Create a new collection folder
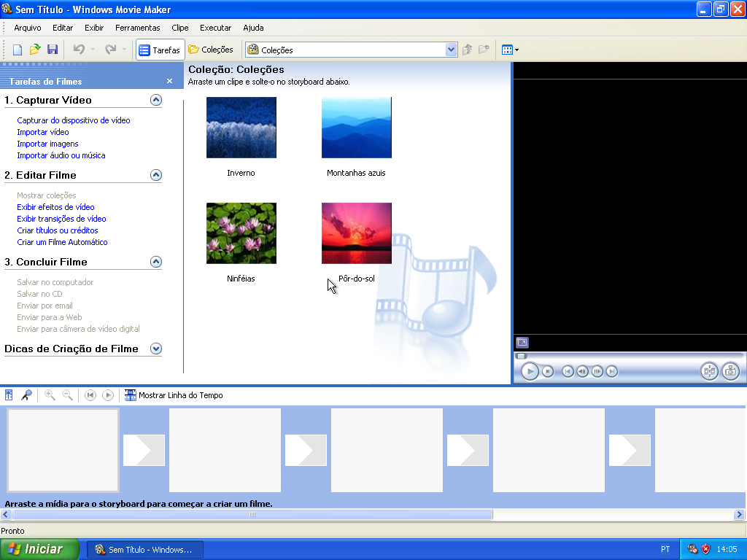 [484, 50]
